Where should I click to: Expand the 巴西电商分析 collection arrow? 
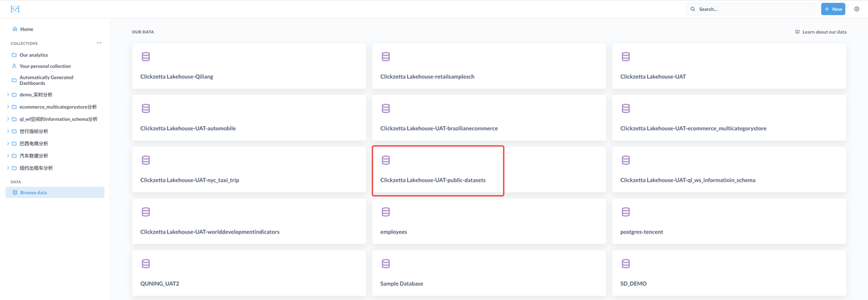tap(8, 144)
